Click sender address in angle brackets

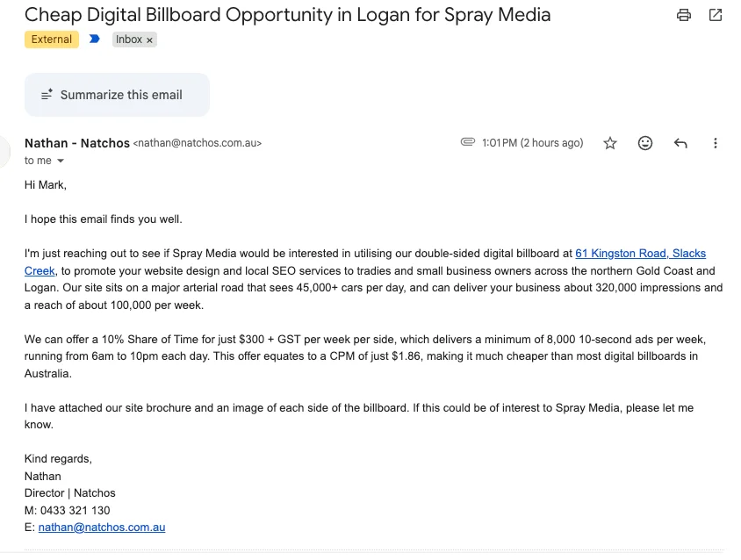198,143
